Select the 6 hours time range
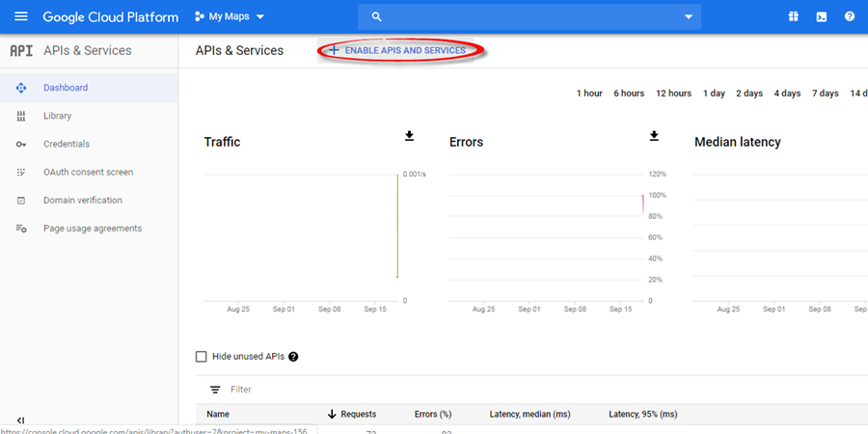This screenshot has width=868, height=434. pos(629,94)
